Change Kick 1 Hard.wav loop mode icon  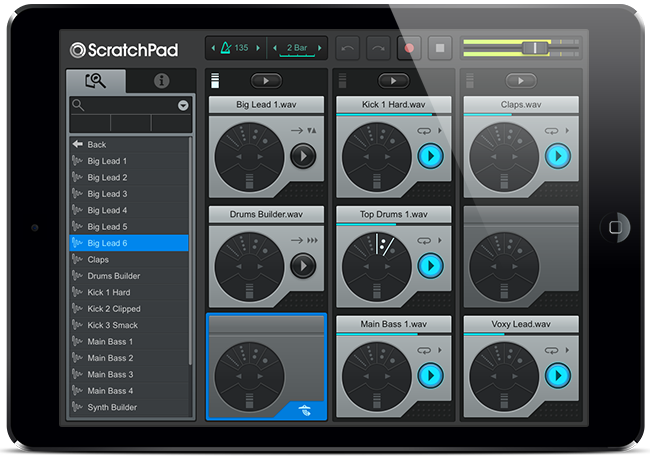[424, 131]
